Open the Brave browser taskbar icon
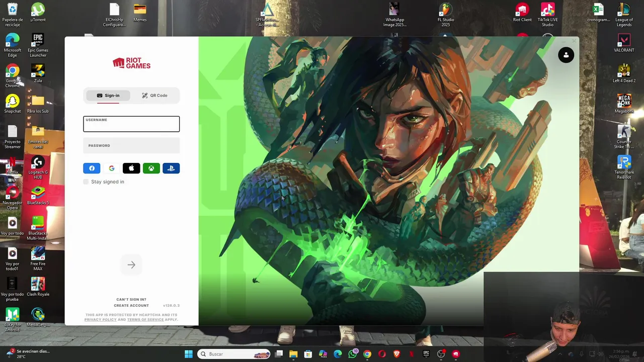This screenshot has width=644, height=362. 396,354
